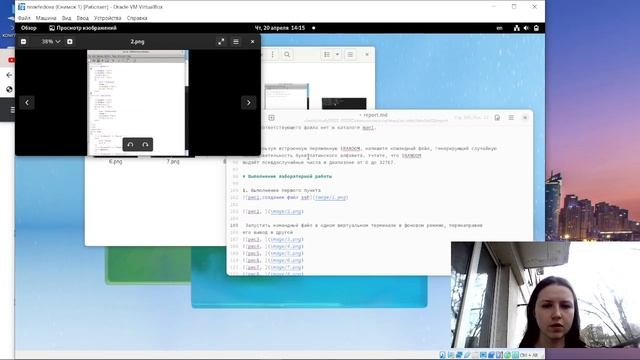Image resolution: width=640 pixels, height=360 pixels.
Task: Click the image/2.png link on line 103
Action: (x=286, y=211)
